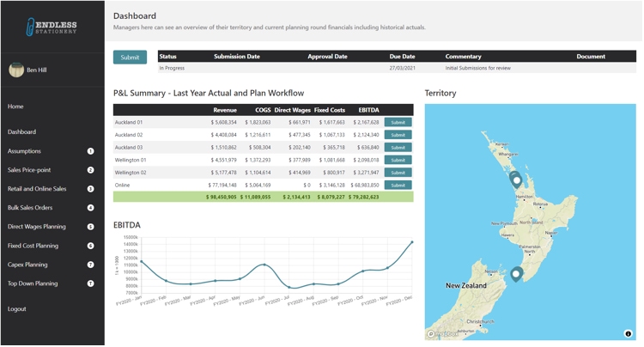The width and height of the screenshot is (644, 347).
Task: Submit the Online row
Action: pyautogui.click(x=398, y=186)
